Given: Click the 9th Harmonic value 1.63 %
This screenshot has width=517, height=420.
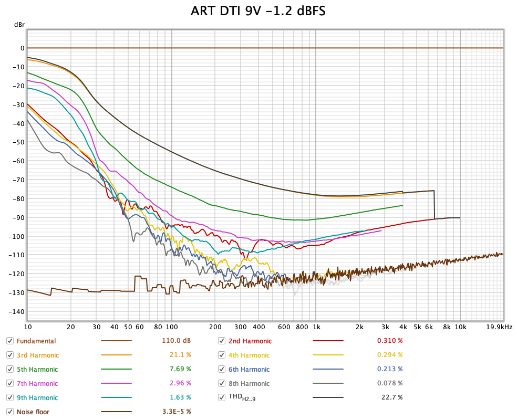Looking at the screenshot, I should 180,397.
